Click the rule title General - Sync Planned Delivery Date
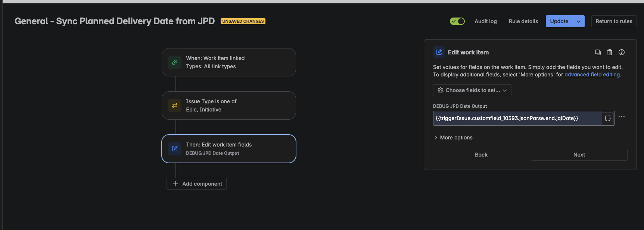This screenshot has height=230, width=644. tap(115, 21)
